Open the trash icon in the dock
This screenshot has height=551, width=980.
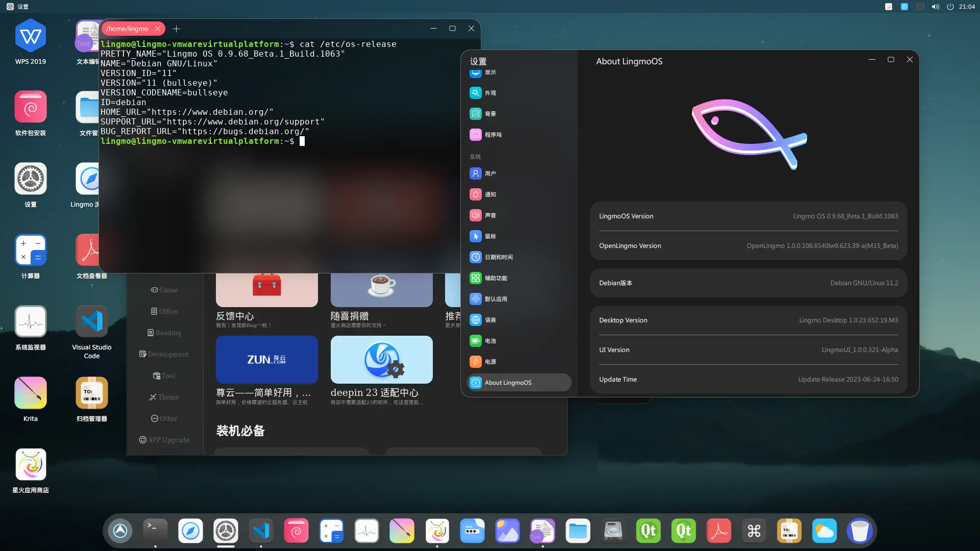pyautogui.click(x=860, y=531)
